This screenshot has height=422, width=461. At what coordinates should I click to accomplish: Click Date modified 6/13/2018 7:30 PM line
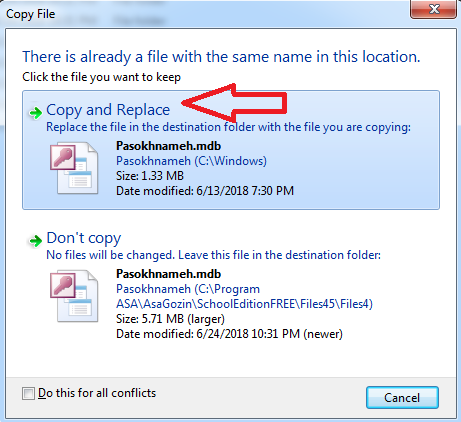click(x=205, y=191)
